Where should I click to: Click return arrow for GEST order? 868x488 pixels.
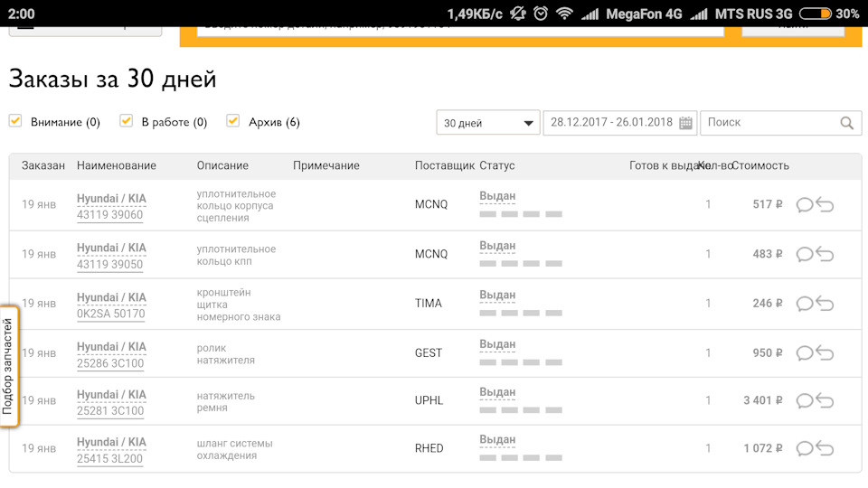(x=825, y=353)
